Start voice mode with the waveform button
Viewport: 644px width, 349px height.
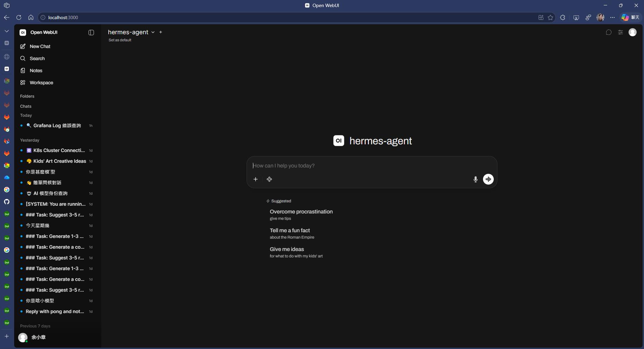pos(488,179)
